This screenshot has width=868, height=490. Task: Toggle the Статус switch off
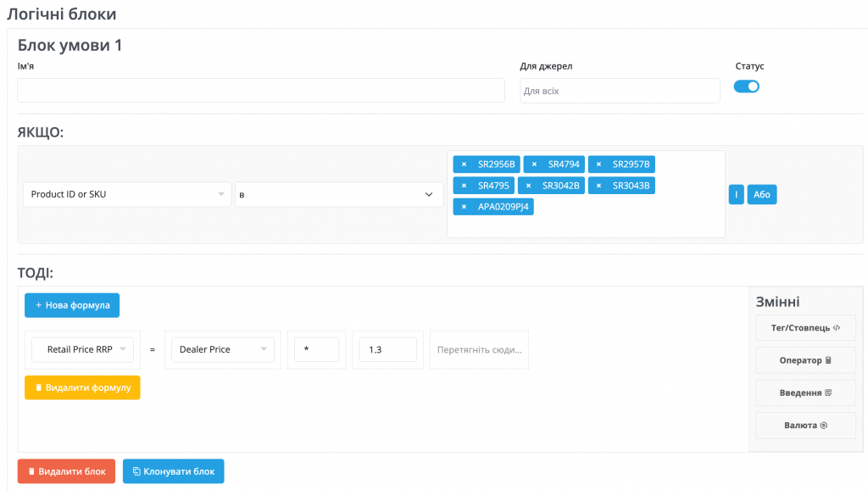(746, 86)
